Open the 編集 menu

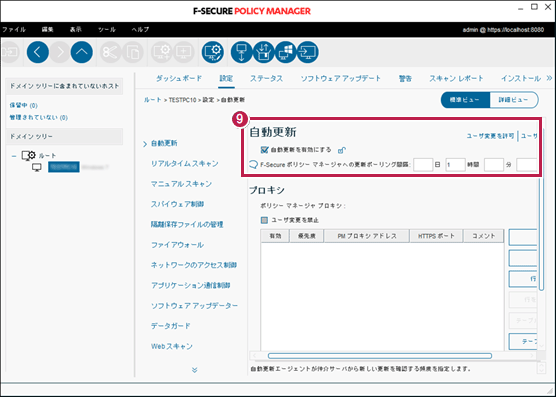coord(47,30)
